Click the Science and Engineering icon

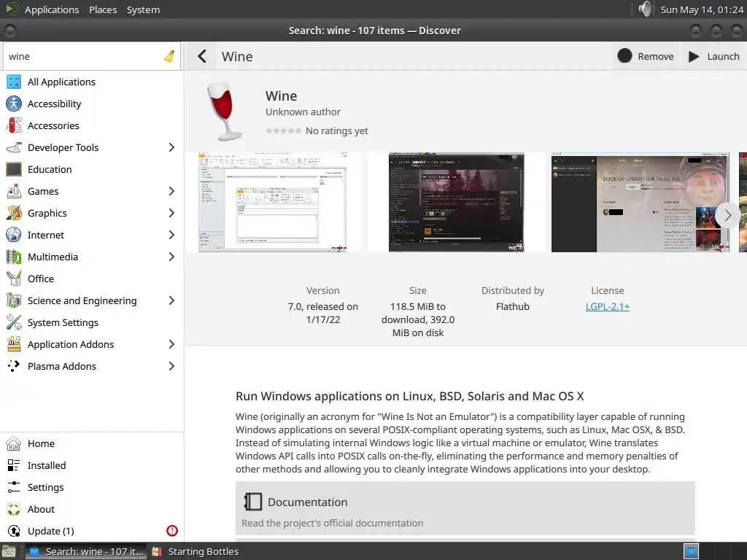(x=14, y=301)
